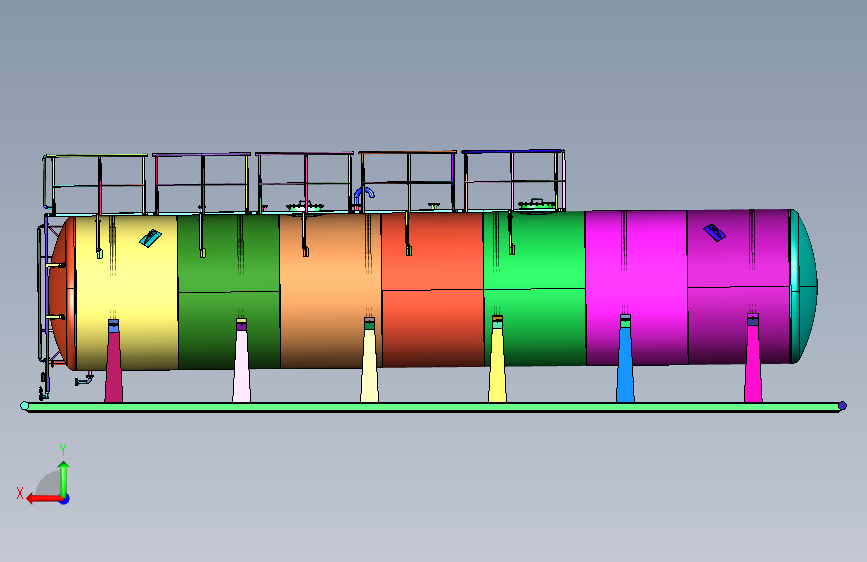This screenshot has width=867, height=562.
Task: Click the green Y axis arrow
Action: click(64, 480)
